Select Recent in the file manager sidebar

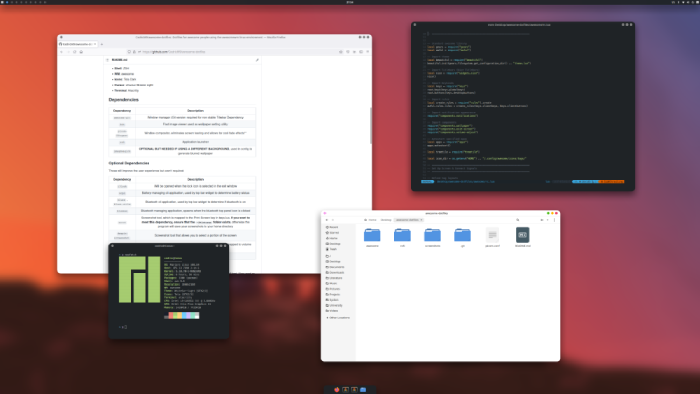pos(332,227)
